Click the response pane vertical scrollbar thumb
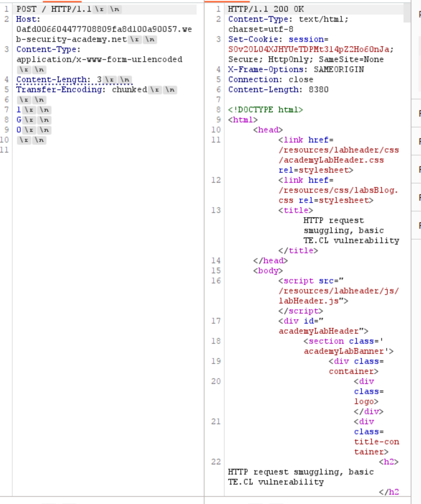Image resolution: width=421 pixels, height=504 pixels. click(x=407, y=12)
